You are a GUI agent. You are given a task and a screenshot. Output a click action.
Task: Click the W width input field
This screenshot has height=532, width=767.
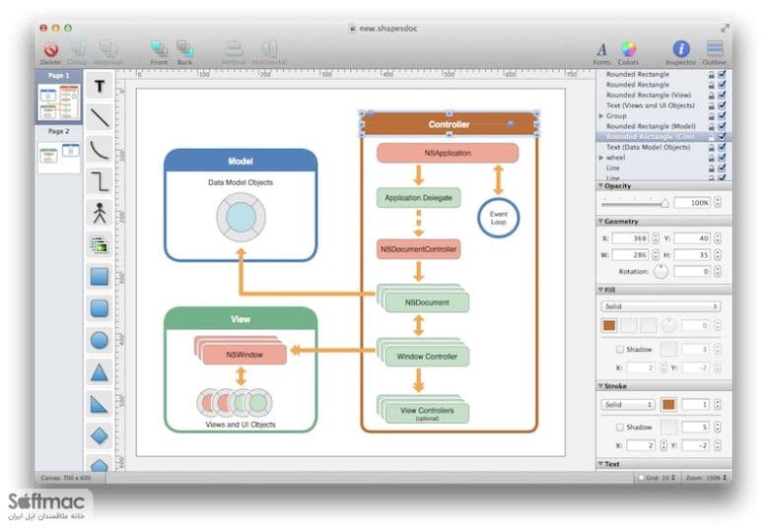[630, 255]
